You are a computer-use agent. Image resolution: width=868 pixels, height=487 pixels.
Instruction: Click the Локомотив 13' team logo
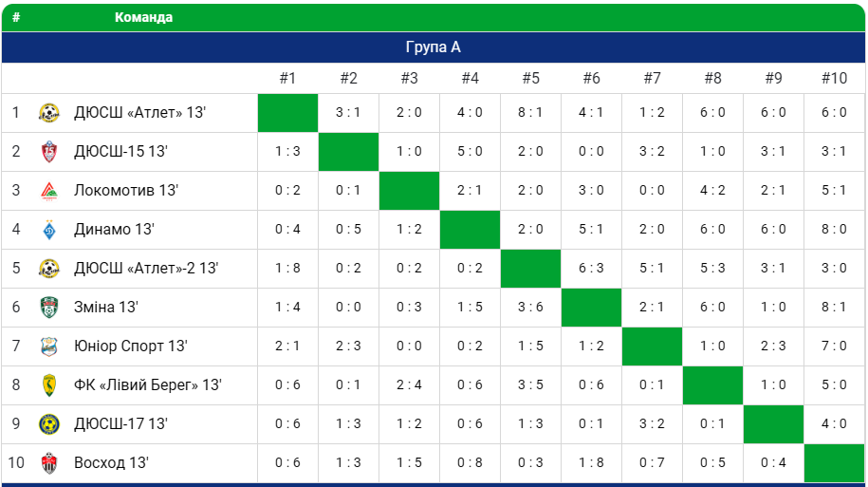(x=48, y=191)
